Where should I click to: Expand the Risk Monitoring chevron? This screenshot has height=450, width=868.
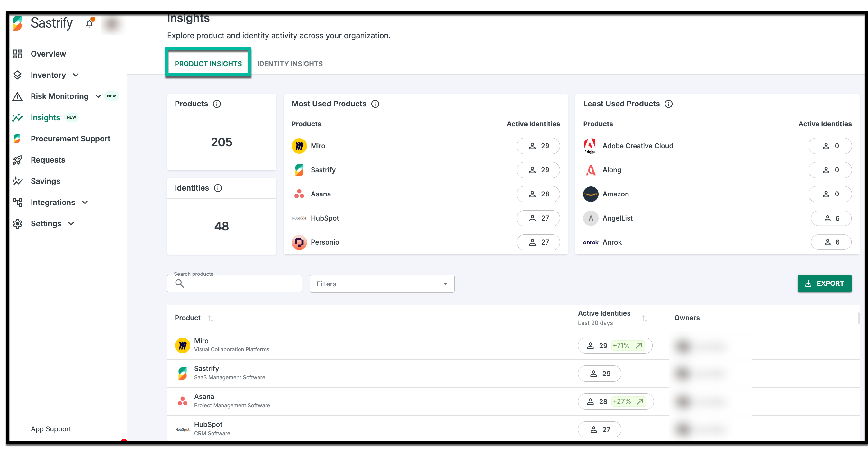(98, 96)
